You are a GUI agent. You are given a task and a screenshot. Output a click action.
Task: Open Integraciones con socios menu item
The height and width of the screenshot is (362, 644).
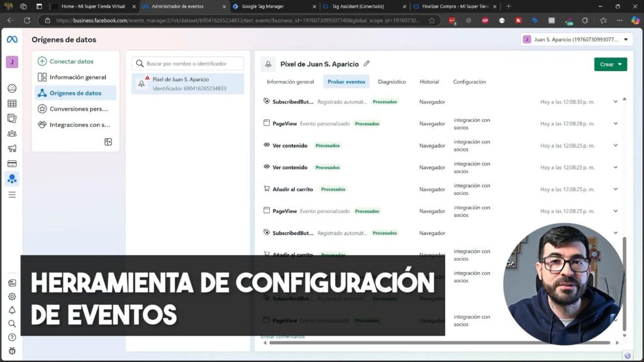(74, 125)
